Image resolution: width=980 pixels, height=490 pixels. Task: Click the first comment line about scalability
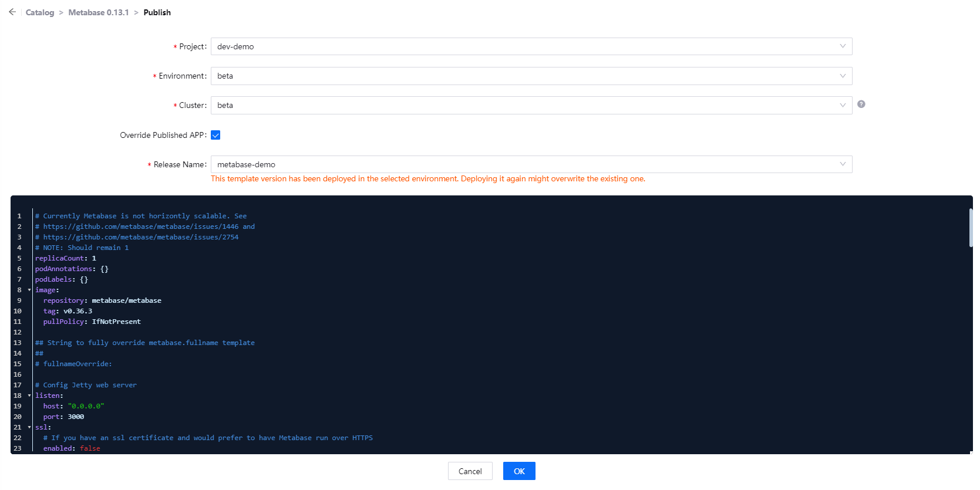coord(141,216)
